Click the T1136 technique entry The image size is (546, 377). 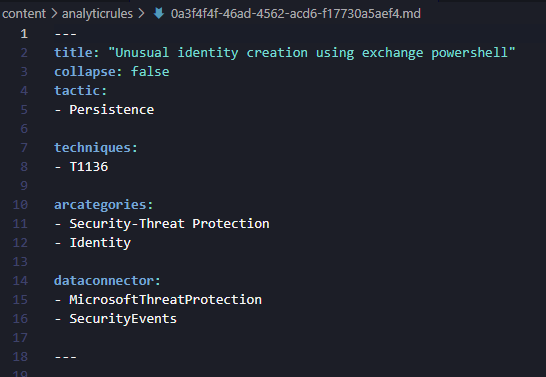click(x=89, y=166)
